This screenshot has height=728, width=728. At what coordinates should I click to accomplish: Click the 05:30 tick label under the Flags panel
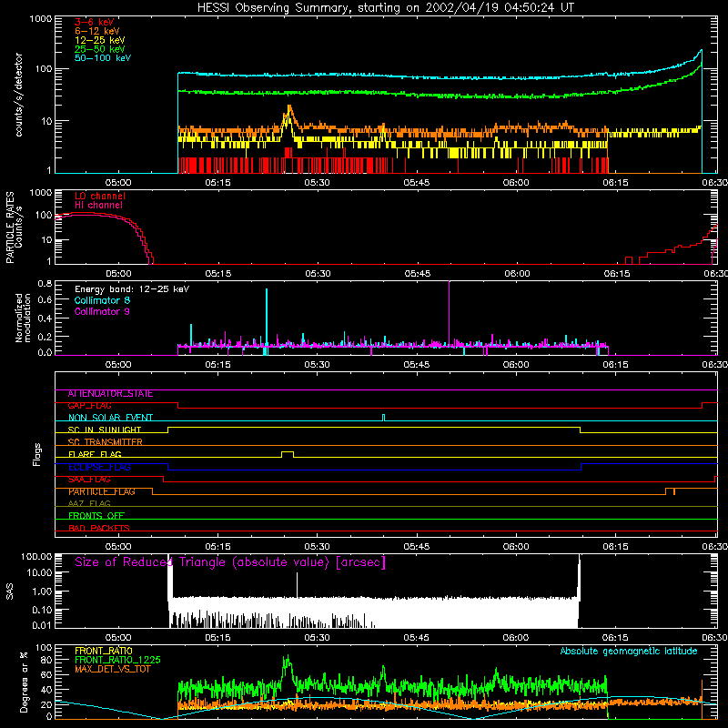coord(317,547)
